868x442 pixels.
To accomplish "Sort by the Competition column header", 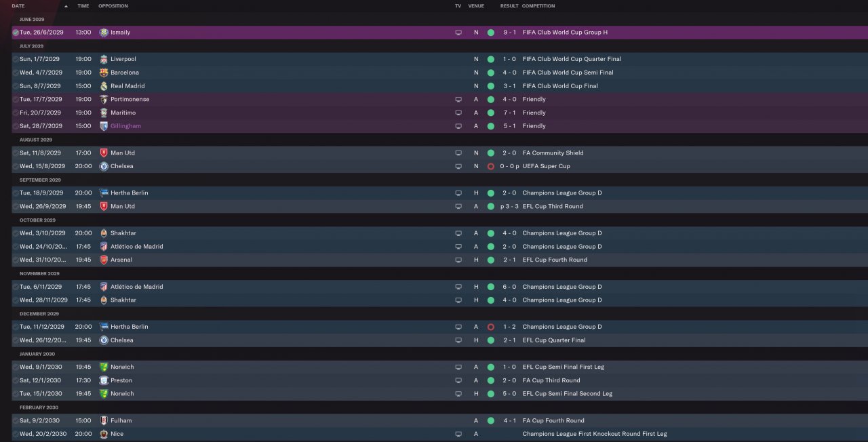I will 538,6.
